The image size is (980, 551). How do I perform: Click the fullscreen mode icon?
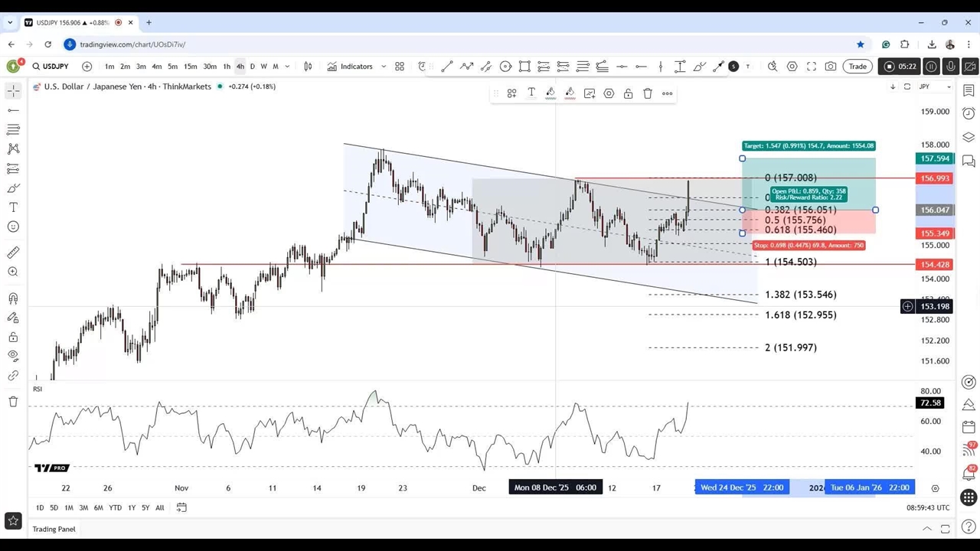[x=812, y=67]
